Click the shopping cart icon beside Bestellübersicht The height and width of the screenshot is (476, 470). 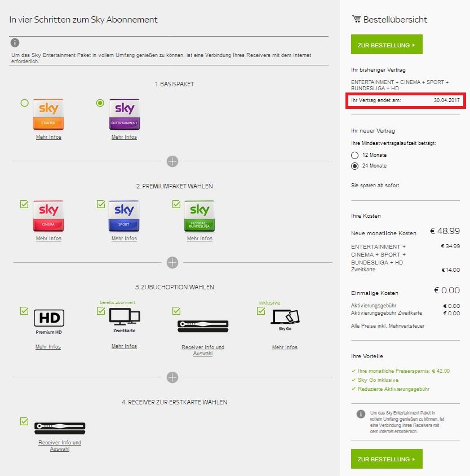click(356, 19)
